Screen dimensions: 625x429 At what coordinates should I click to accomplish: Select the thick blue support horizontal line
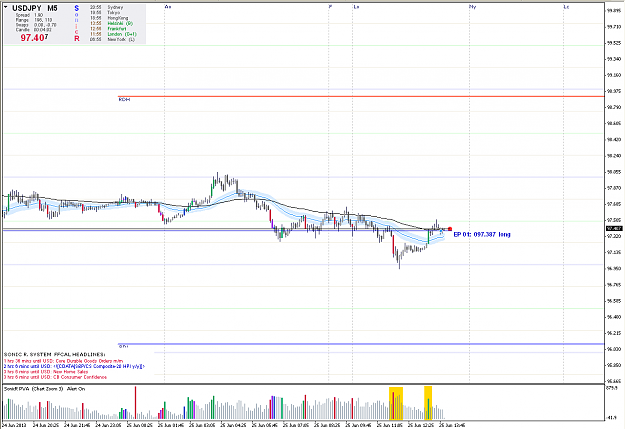(361, 344)
